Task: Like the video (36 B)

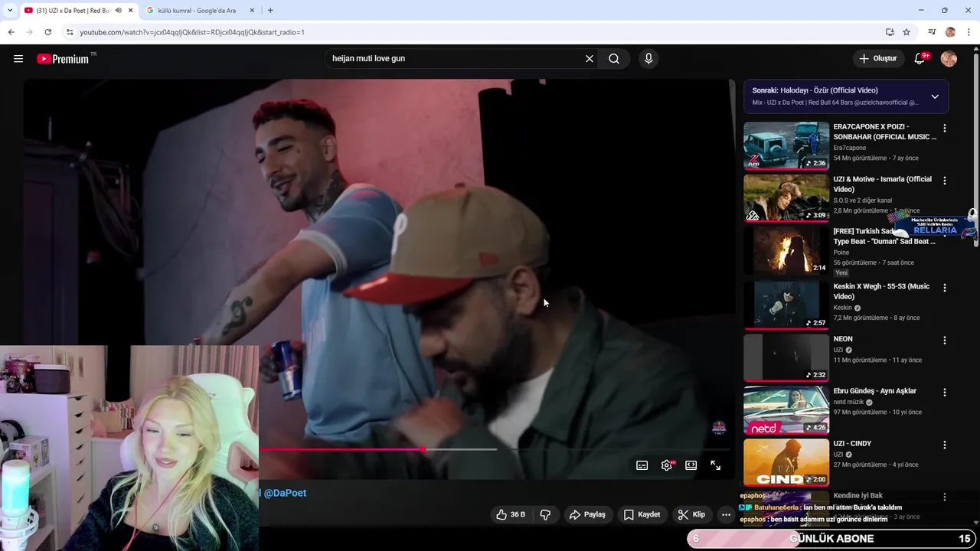Action: click(510, 515)
